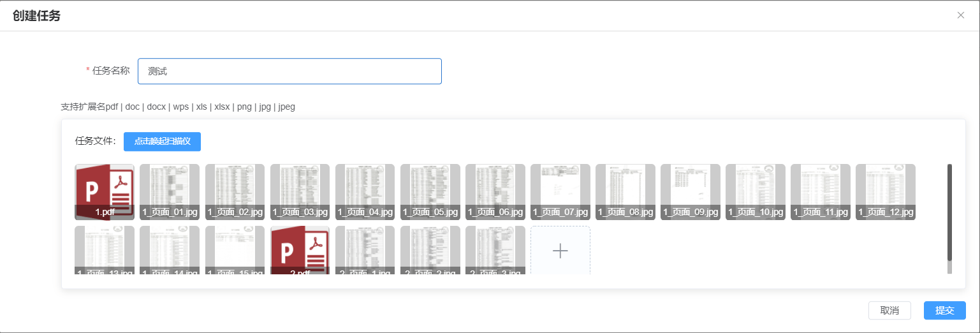This screenshot has height=333, width=980.
Task: Select the 1_页面_14.jpg thumbnail
Action: pyautogui.click(x=170, y=249)
